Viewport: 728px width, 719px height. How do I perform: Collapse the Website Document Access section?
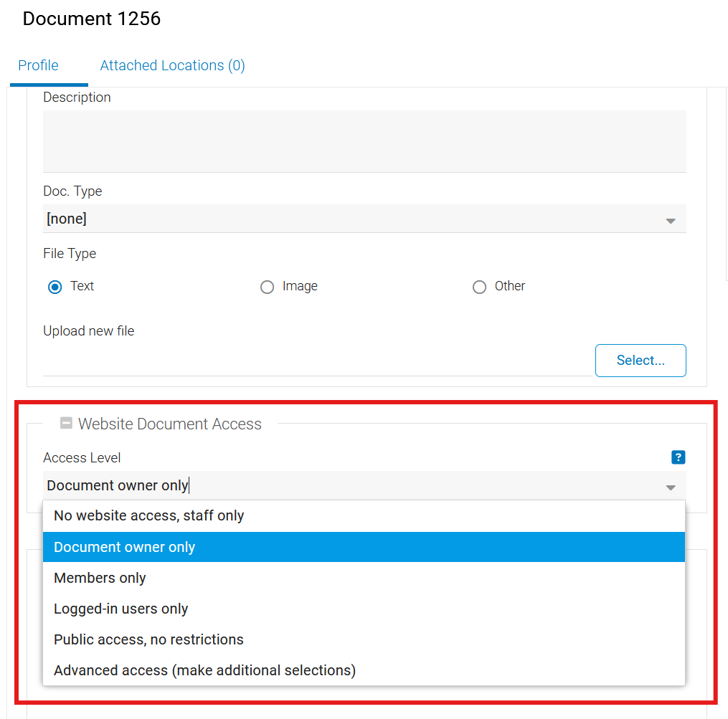pos(67,423)
